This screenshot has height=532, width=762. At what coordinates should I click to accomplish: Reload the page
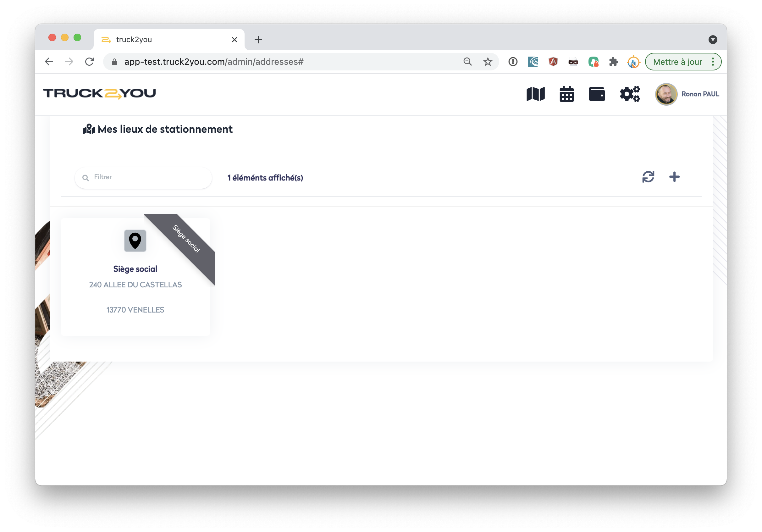(89, 62)
